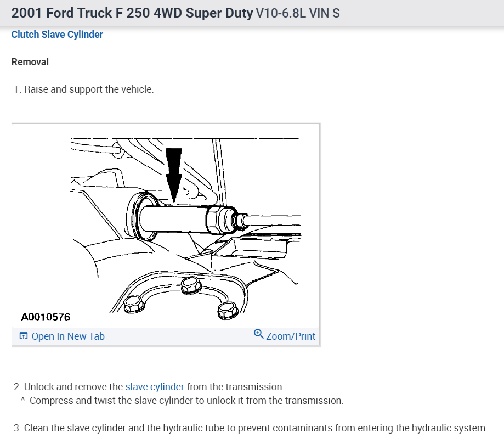
Task: Click the figure ID A0010576 label
Action: (46, 317)
